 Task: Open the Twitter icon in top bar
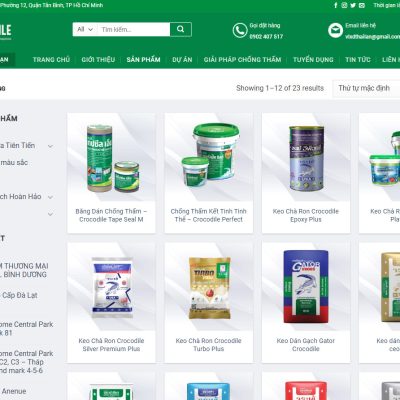click(x=353, y=5)
